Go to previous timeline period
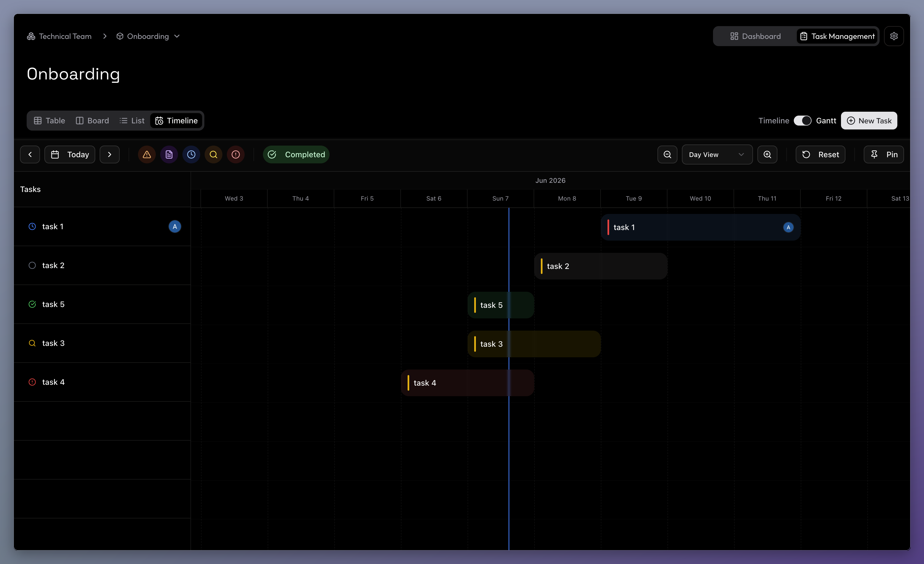 [30, 154]
